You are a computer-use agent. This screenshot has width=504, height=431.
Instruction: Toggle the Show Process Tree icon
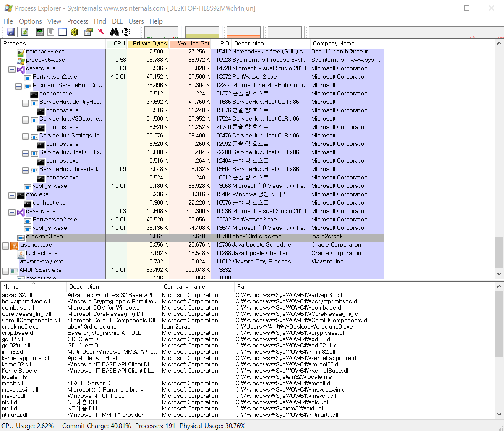(51, 32)
